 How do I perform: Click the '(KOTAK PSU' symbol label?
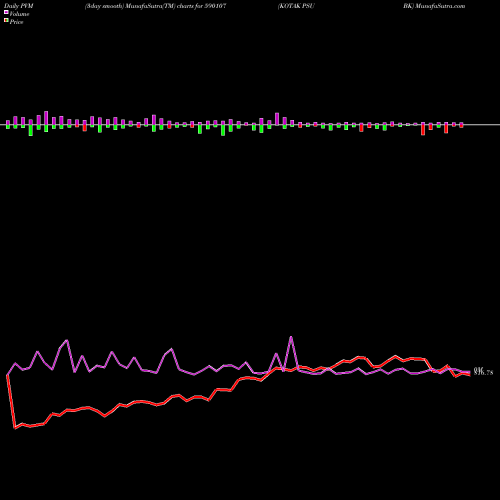point(296,6)
